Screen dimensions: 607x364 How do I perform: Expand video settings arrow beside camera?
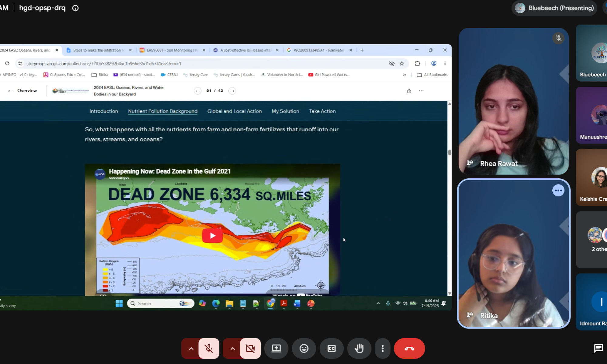(232, 349)
